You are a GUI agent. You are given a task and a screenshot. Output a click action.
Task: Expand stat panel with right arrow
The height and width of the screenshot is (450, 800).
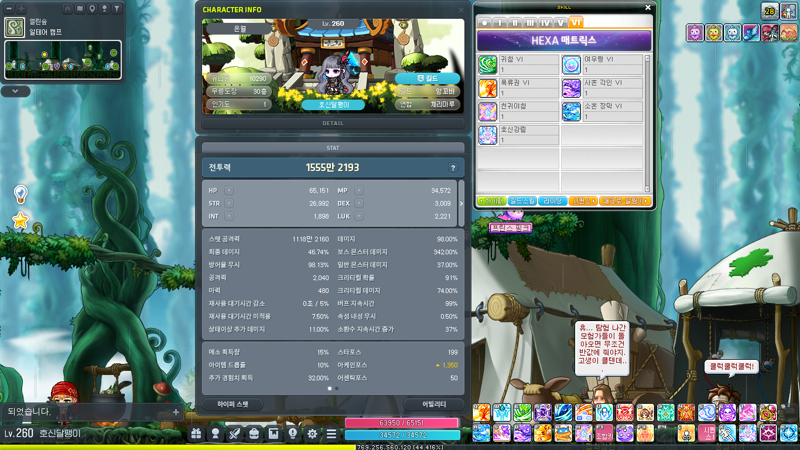462,203
